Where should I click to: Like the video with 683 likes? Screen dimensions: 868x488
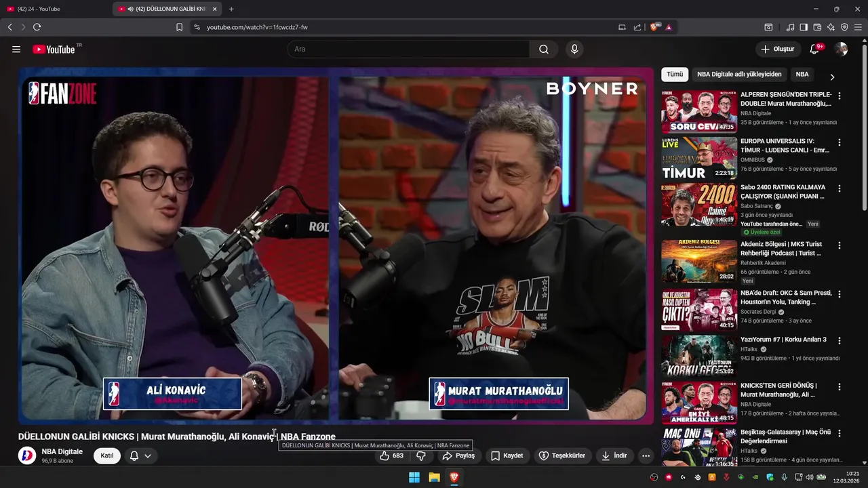pyautogui.click(x=392, y=455)
